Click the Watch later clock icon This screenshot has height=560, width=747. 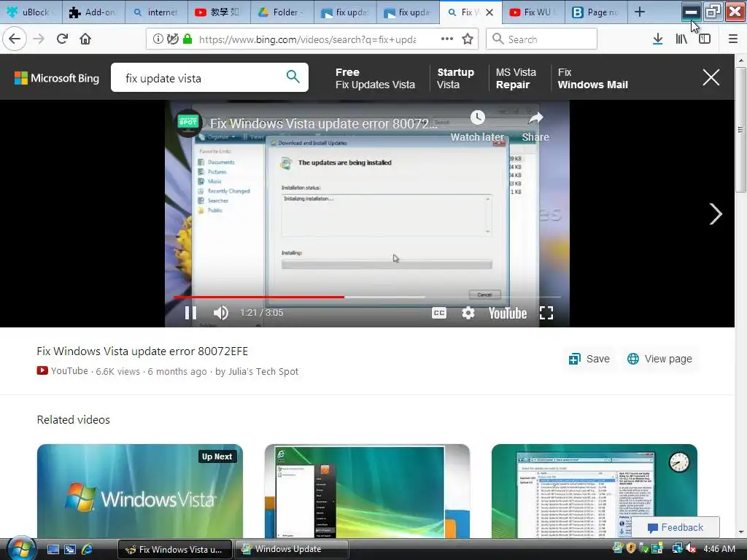tap(477, 117)
